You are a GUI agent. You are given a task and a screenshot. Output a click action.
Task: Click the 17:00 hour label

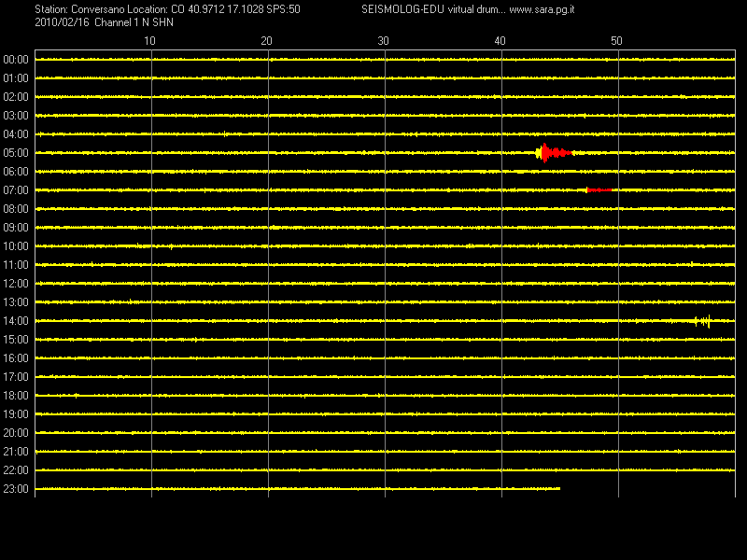click(16, 377)
